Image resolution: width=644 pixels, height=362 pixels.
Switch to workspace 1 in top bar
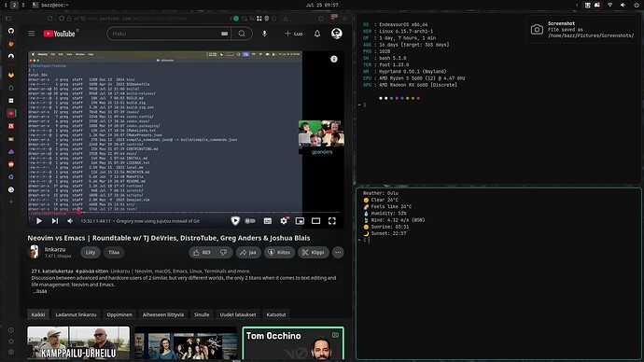click(6, 5)
